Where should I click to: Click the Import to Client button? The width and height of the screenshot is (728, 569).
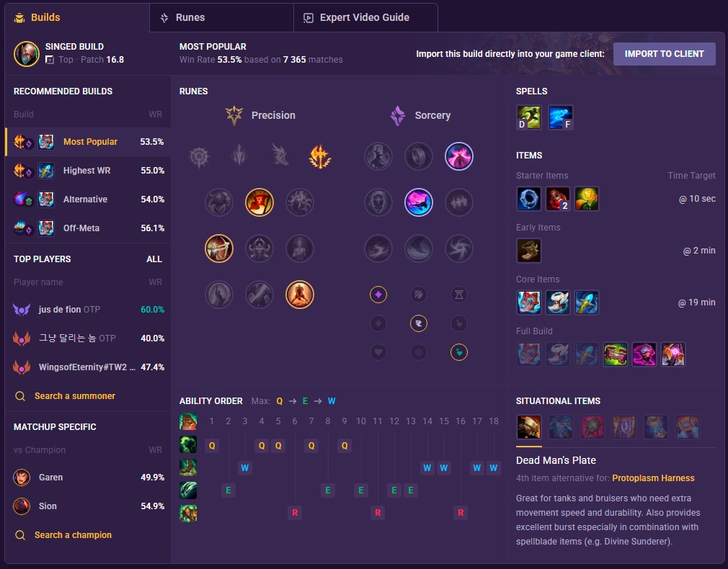[x=664, y=54]
